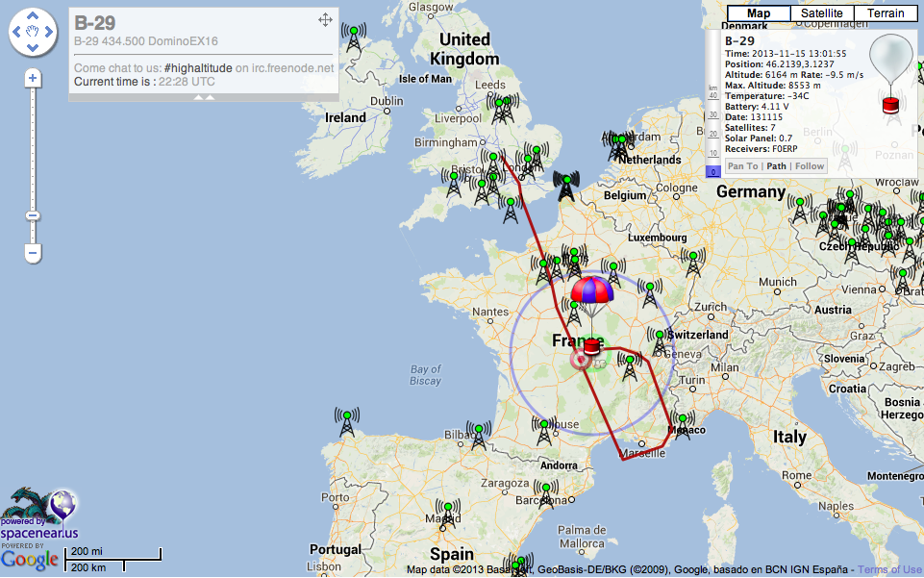Click Follow in B-29 info window
Viewport: 924px width, 578px height.
click(x=809, y=166)
